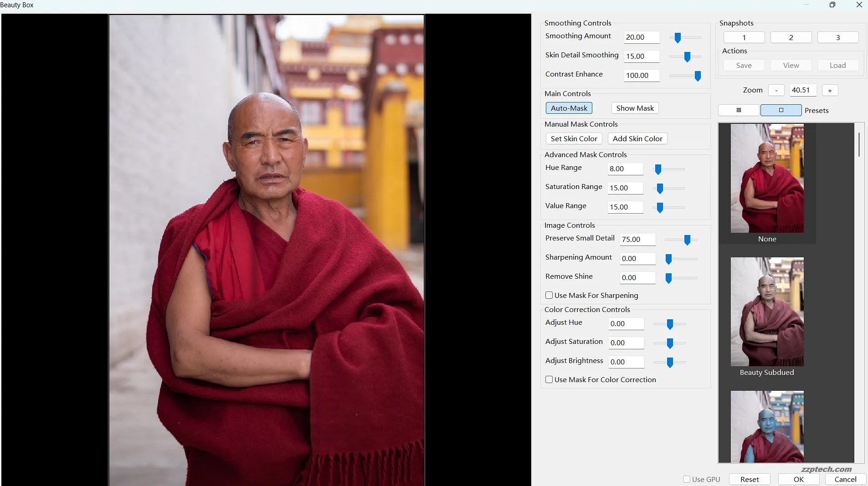
Task: Toggle the Use GPU checkbox
Action: tap(687, 479)
